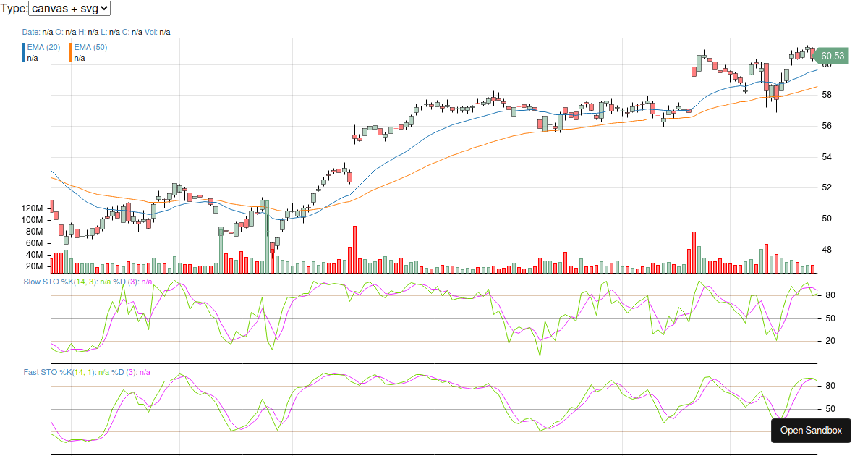Click the Open Sandbox button
The height and width of the screenshot is (456, 868).
tap(811, 430)
